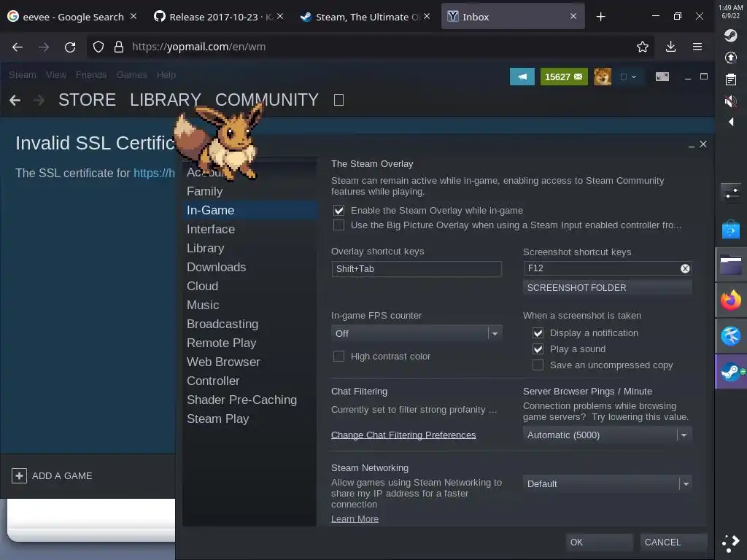Image resolution: width=747 pixels, height=560 pixels.
Task: Click the Steam announcements megaphone icon
Action: pyautogui.click(x=522, y=77)
